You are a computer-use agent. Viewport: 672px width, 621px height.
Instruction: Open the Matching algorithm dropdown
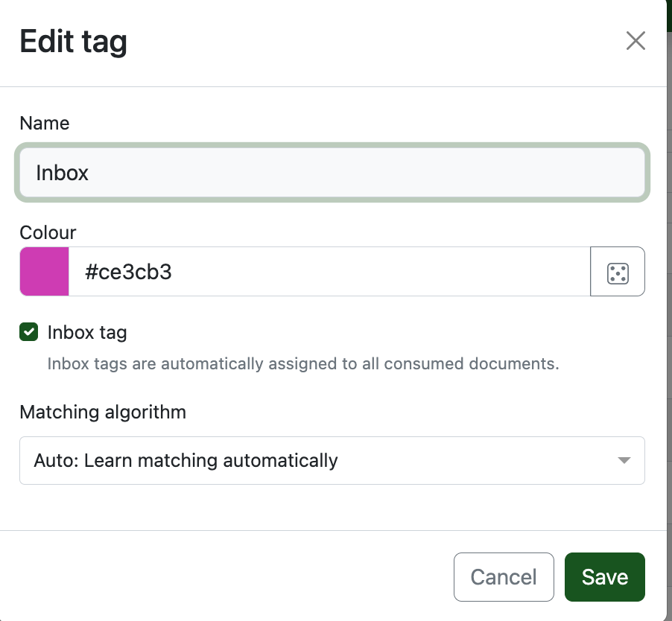(332, 461)
